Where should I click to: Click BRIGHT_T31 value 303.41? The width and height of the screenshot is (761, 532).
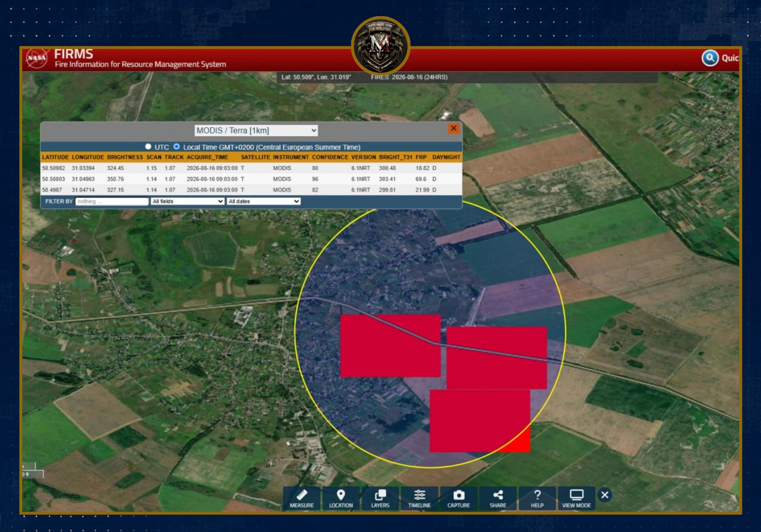pos(387,179)
